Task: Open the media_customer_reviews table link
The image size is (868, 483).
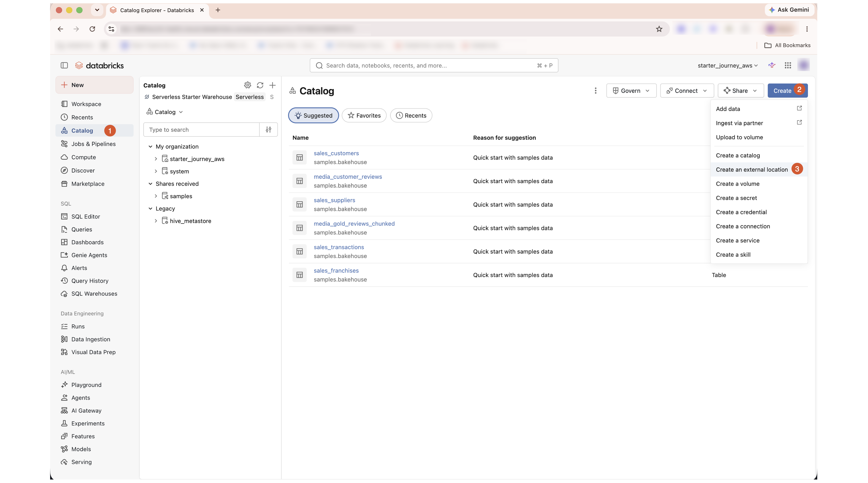Action: tap(348, 176)
